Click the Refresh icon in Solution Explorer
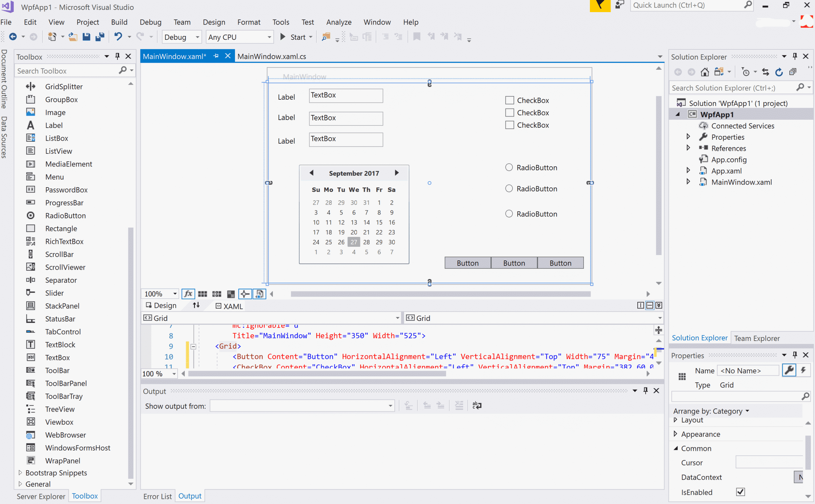 point(779,72)
